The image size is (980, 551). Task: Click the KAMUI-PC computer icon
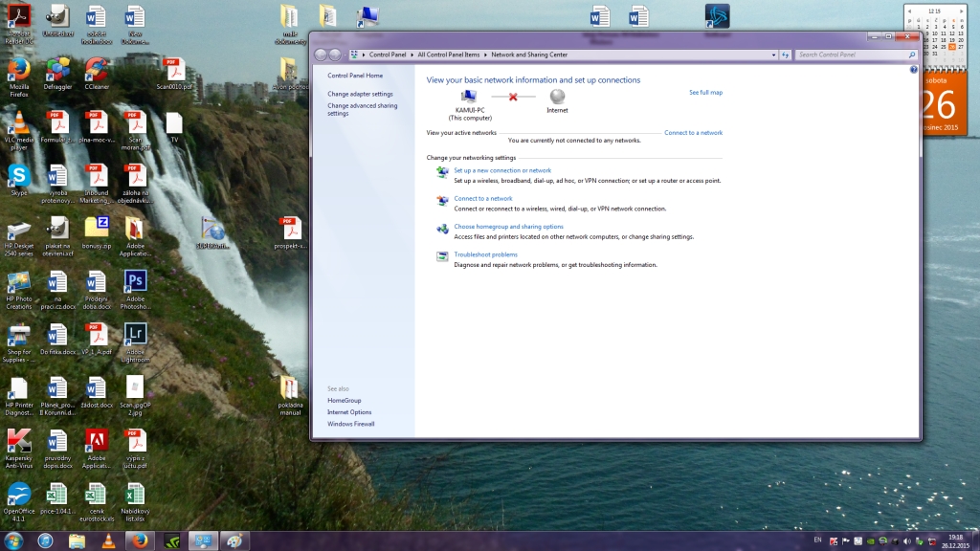(469, 97)
